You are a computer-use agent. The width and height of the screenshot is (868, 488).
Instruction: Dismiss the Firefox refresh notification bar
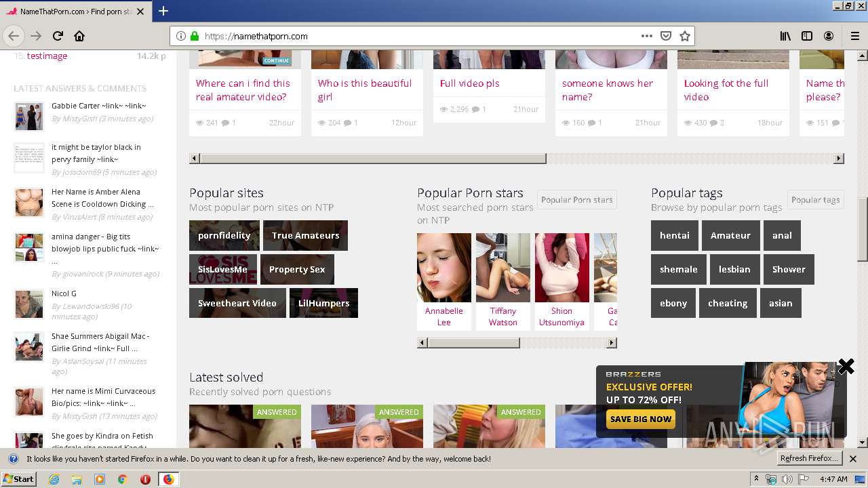coord(853,459)
